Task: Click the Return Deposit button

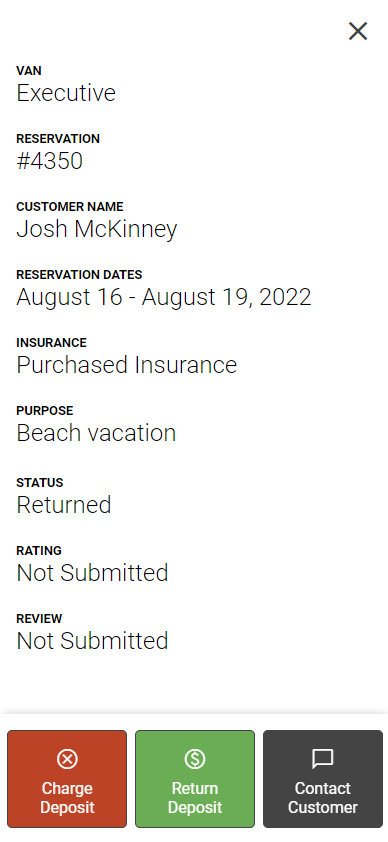Action: click(195, 779)
